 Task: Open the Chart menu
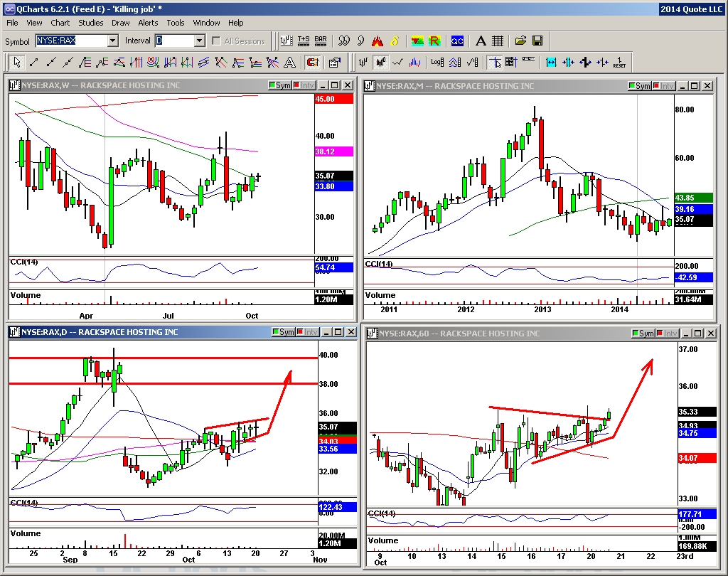[x=60, y=23]
